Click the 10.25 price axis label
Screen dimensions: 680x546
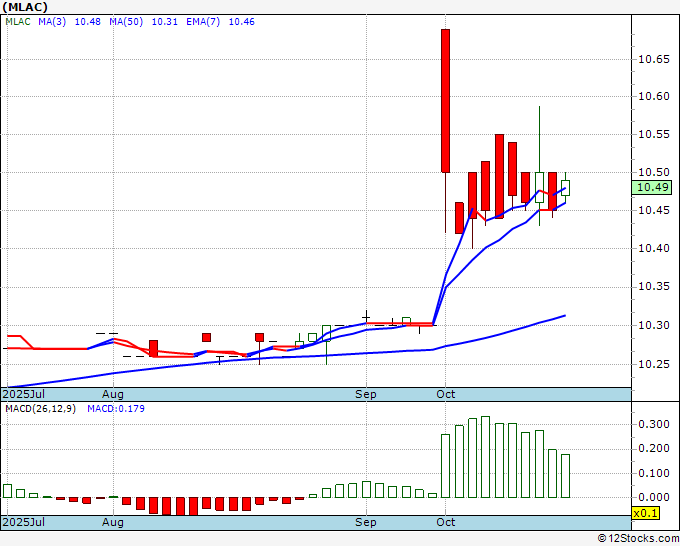click(x=654, y=364)
